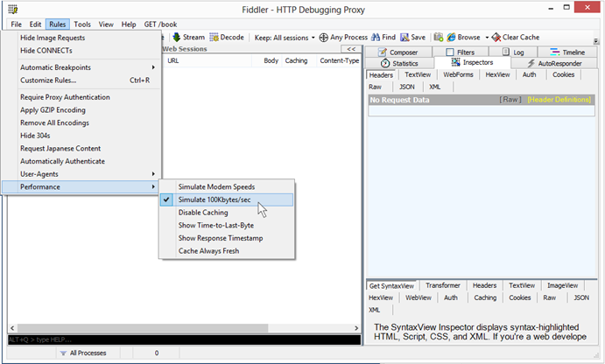Click the Clear Cache icon
The width and height of the screenshot is (605, 364).
point(496,38)
